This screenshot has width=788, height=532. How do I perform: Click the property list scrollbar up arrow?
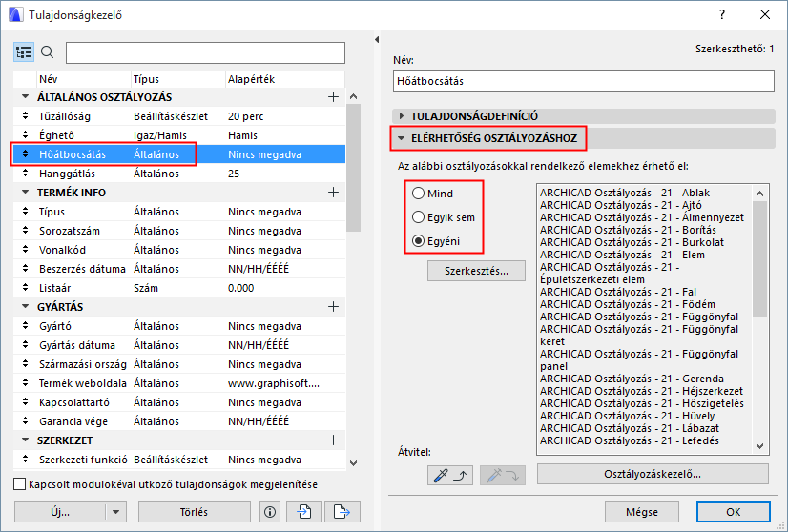353,96
